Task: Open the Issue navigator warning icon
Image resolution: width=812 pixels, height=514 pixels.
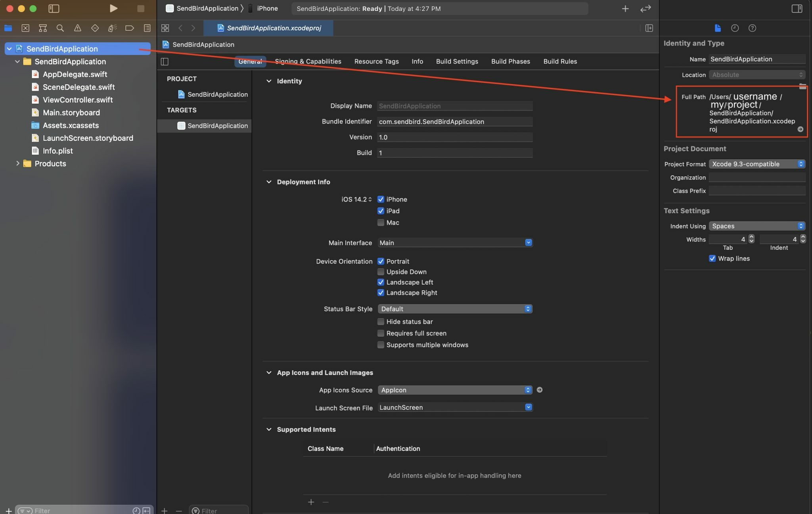Action: 78,28
